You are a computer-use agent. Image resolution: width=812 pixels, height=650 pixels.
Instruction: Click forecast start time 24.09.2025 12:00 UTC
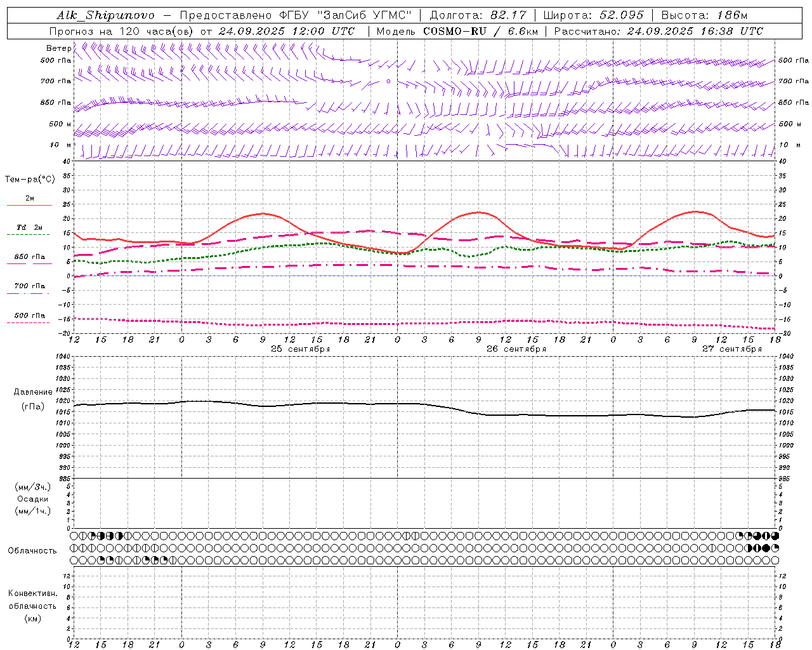coord(287,31)
